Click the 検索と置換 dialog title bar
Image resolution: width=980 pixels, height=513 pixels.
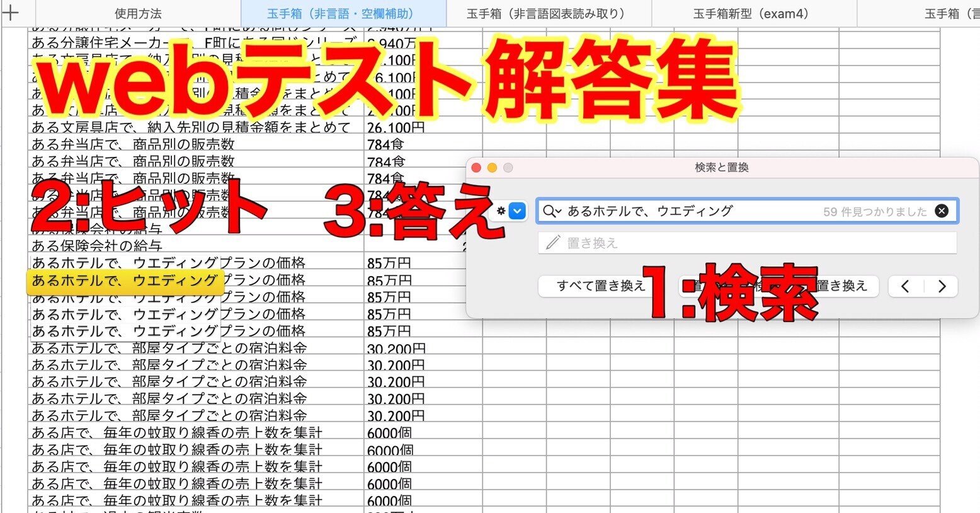point(722,168)
